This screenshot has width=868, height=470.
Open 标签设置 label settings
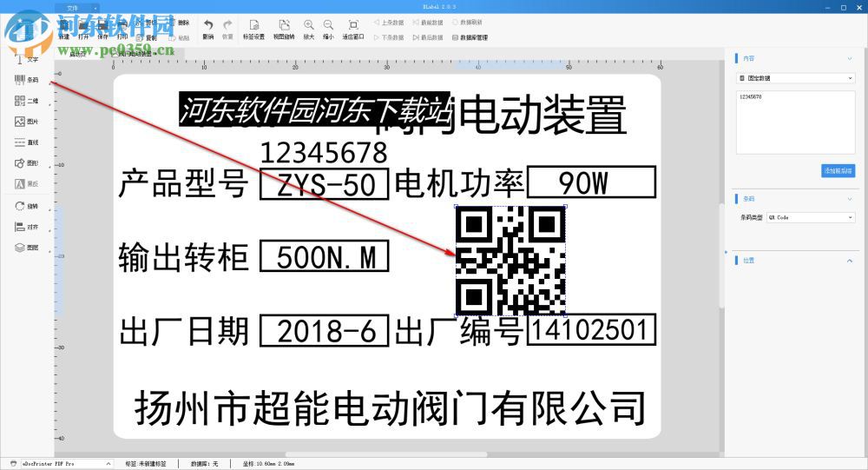253,29
